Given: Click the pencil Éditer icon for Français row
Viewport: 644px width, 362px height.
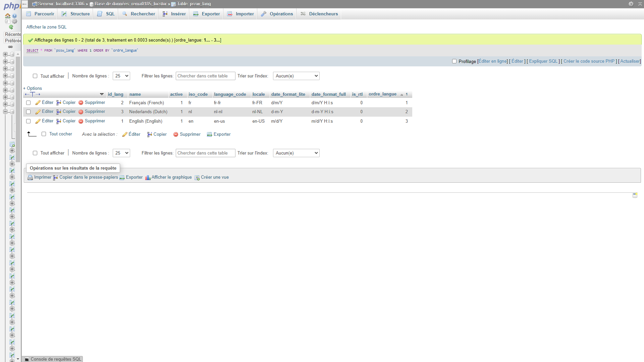Looking at the screenshot, I should [x=38, y=103].
